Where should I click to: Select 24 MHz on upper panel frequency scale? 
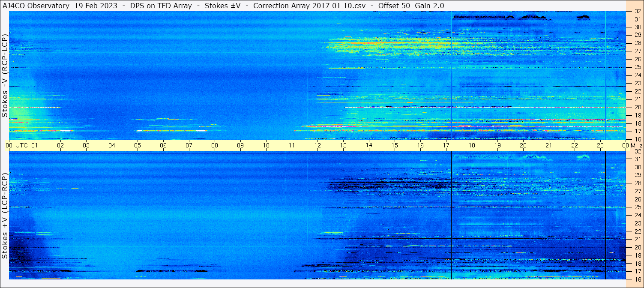click(638, 75)
